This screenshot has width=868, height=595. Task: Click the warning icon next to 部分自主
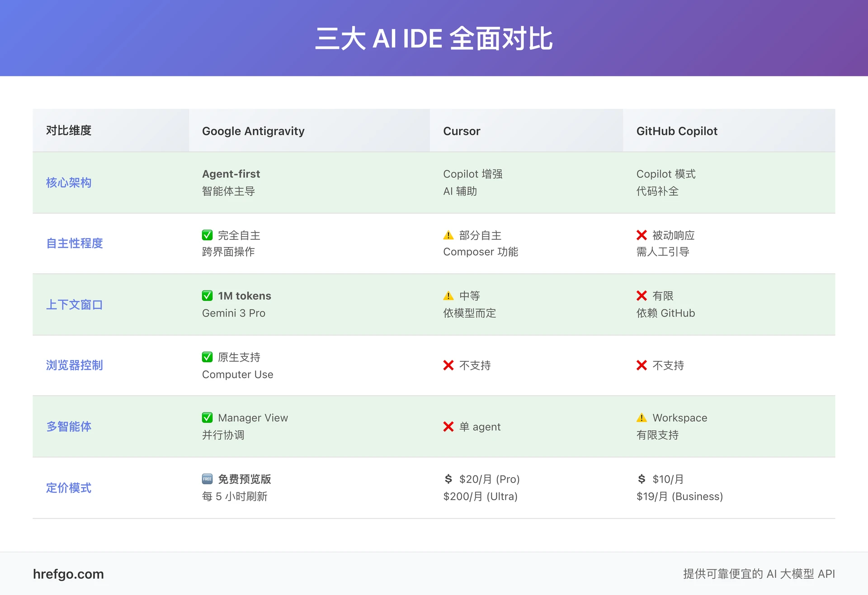click(x=448, y=235)
